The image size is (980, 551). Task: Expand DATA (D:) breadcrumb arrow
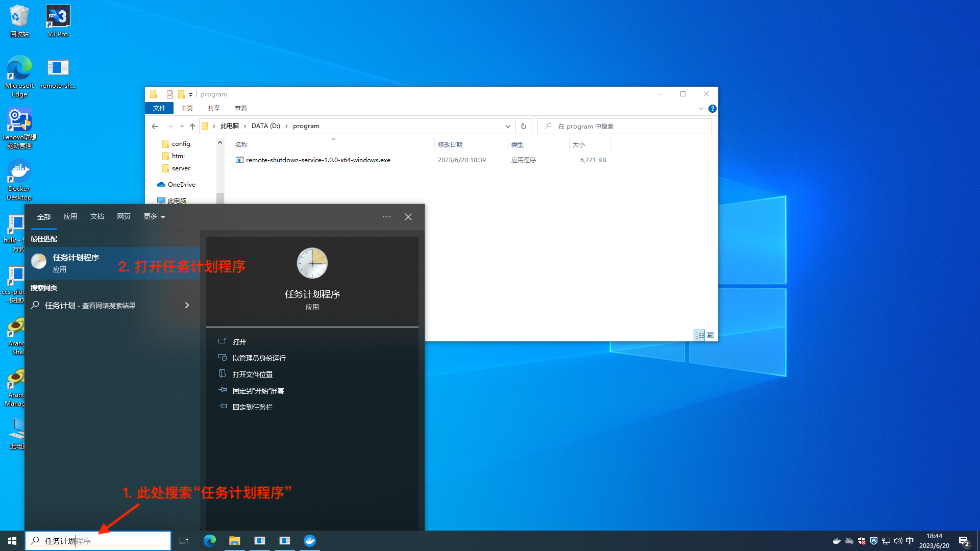pos(286,126)
